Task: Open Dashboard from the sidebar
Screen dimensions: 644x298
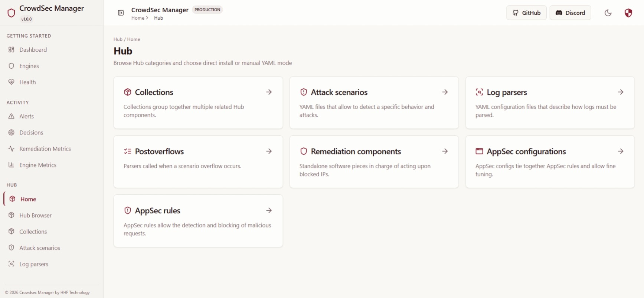Action: pyautogui.click(x=52, y=50)
